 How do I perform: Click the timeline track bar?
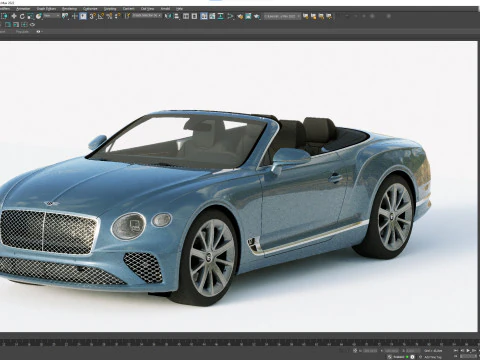click(240, 342)
